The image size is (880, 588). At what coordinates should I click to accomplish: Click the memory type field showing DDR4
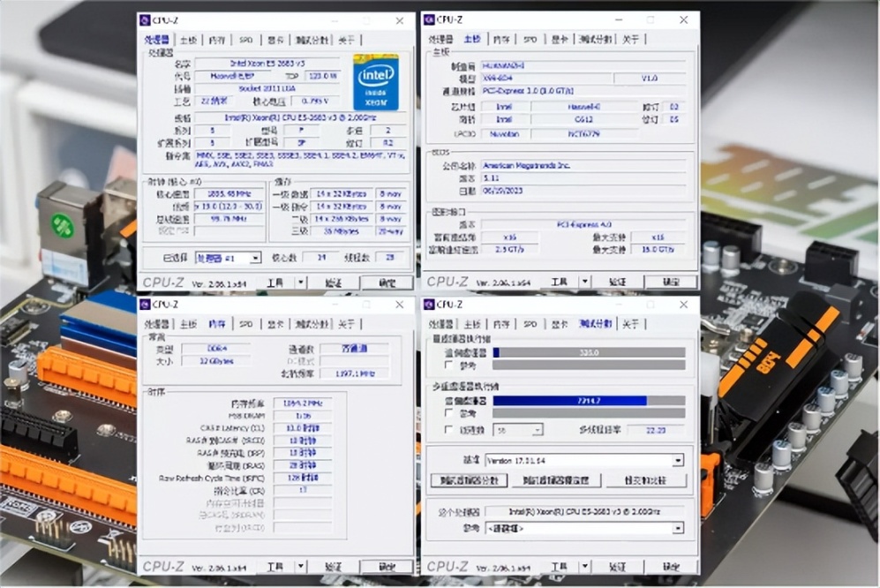216,348
